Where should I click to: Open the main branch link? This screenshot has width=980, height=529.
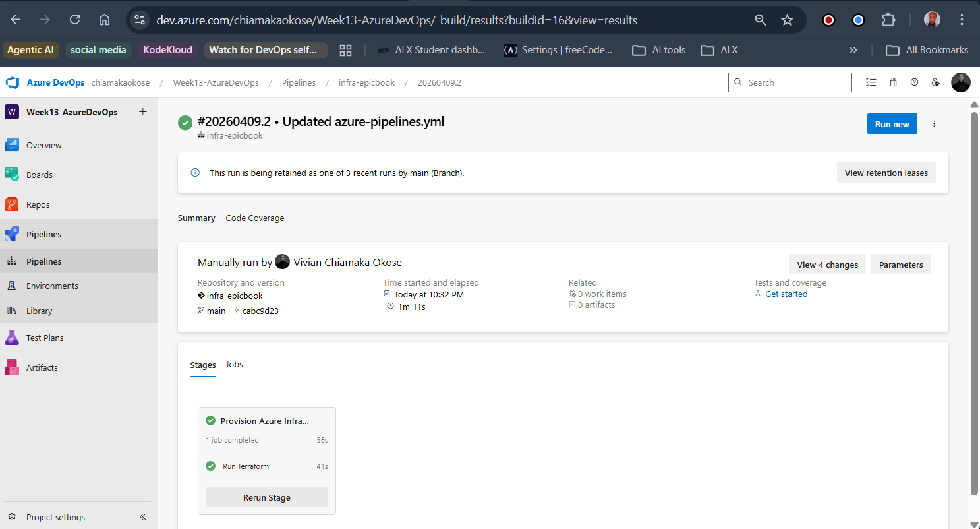pyautogui.click(x=216, y=311)
